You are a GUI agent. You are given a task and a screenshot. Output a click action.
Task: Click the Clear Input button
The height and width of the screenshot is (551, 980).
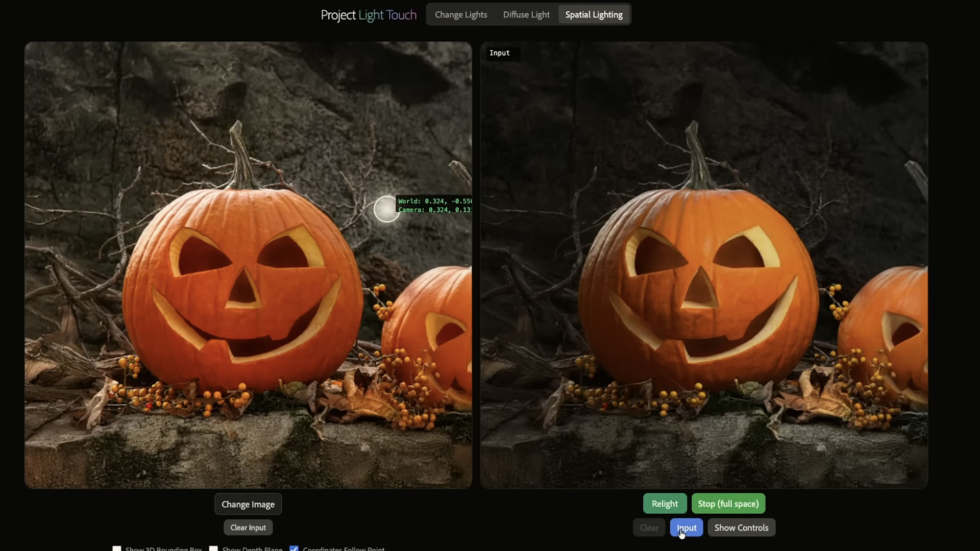pyautogui.click(x=248, y=528)
